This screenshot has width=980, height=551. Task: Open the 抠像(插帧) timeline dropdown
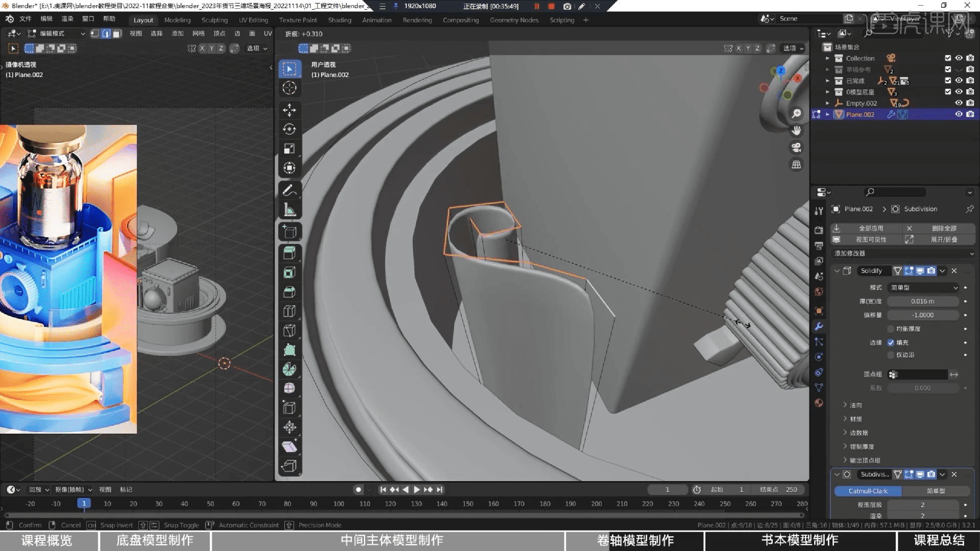[73, 490]
